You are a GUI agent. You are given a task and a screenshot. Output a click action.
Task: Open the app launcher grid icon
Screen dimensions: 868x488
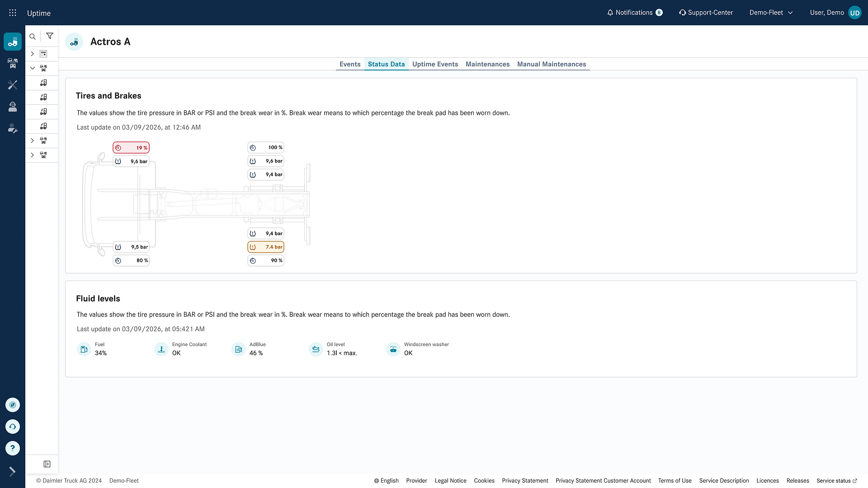[13, 13]
